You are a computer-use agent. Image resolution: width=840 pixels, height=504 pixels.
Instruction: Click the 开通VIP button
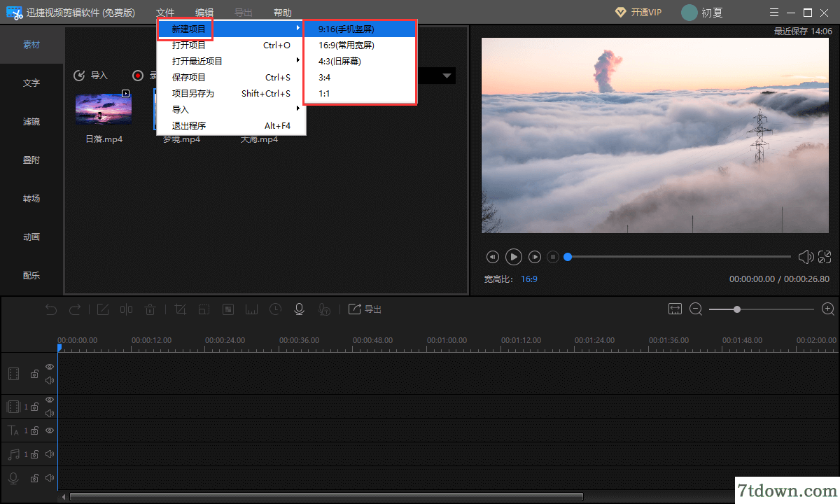[638, 13]
